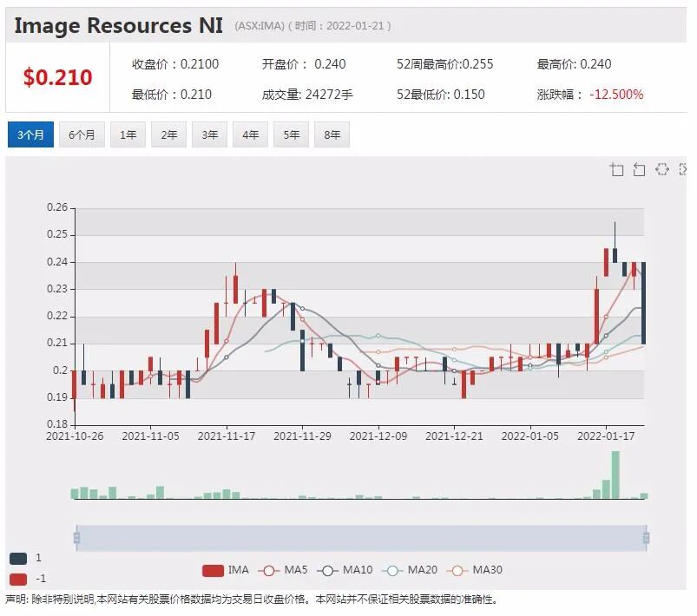Image resolution: width=697 pixels, height=616 pixels.
Task: Switch chart to 2年 range
Action: 169,134
